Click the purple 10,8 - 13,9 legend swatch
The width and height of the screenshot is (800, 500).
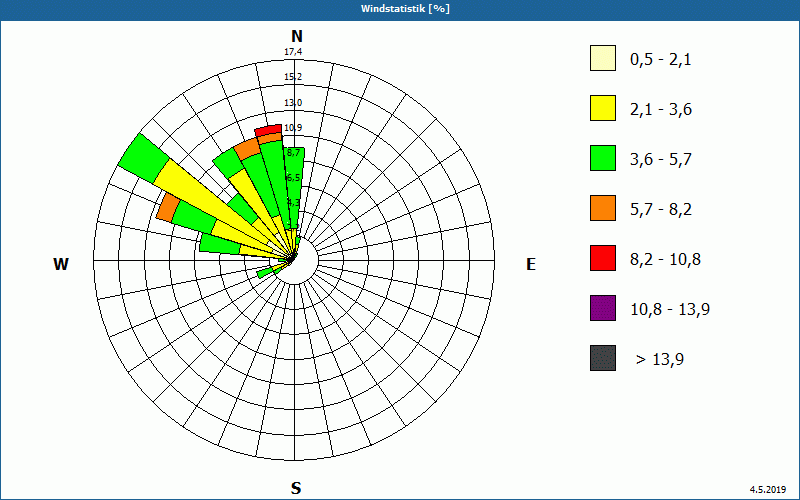tap(603, 308)
